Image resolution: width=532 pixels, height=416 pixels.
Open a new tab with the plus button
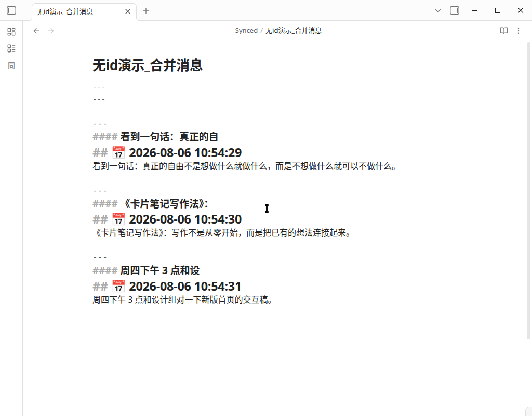click(146, 11)
